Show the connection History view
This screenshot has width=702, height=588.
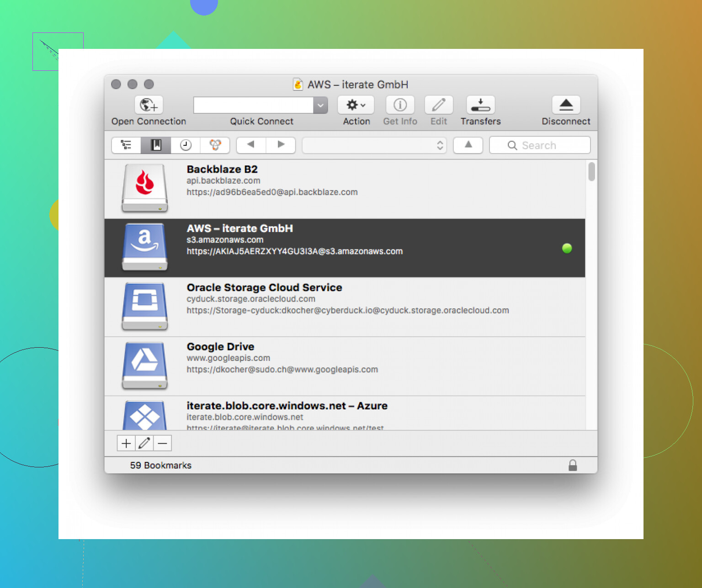(x=186, y=145)
